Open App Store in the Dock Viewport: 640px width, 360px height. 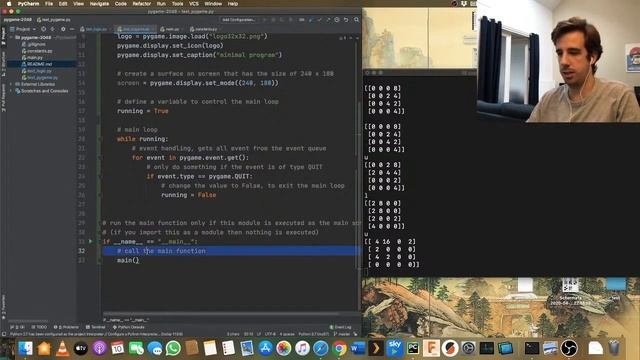(265, 348)
